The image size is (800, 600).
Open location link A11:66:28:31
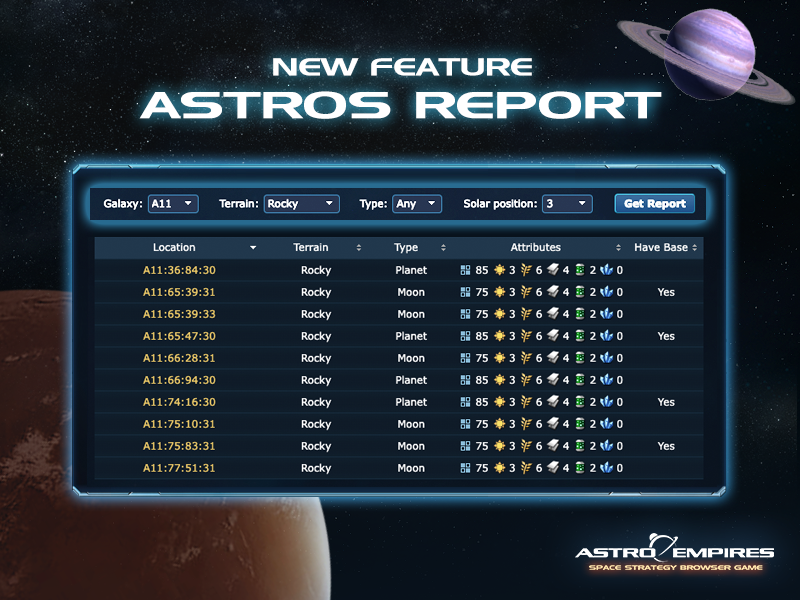[x=179, y=358]
